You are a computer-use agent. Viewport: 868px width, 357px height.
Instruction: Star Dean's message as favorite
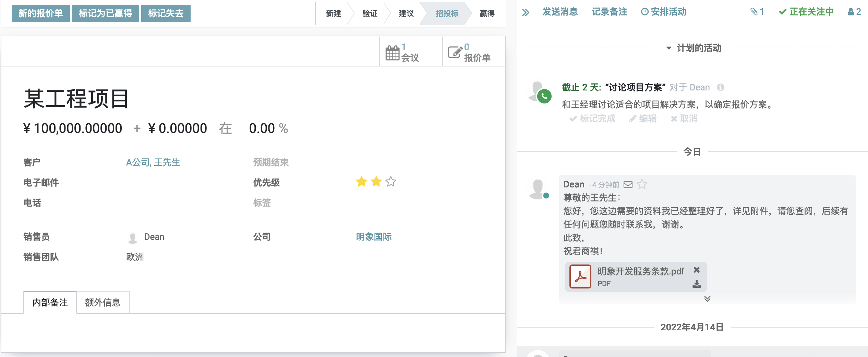(642, 185)
